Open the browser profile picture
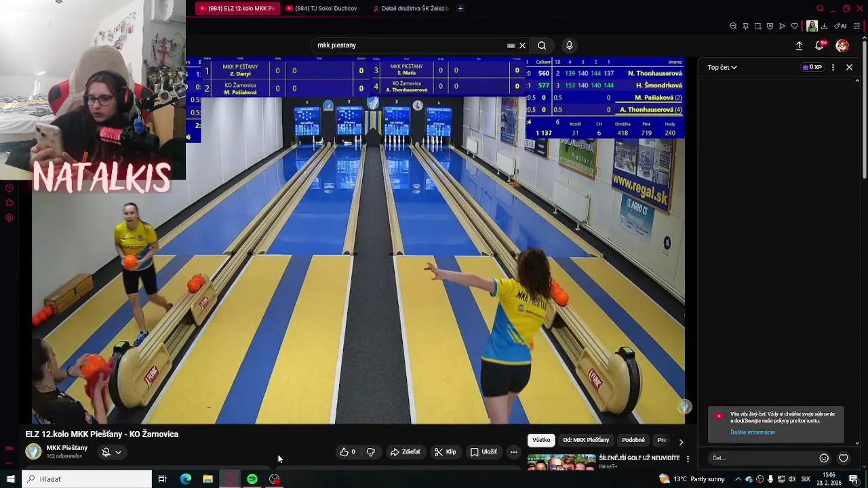868x488 pixels. 812,26
